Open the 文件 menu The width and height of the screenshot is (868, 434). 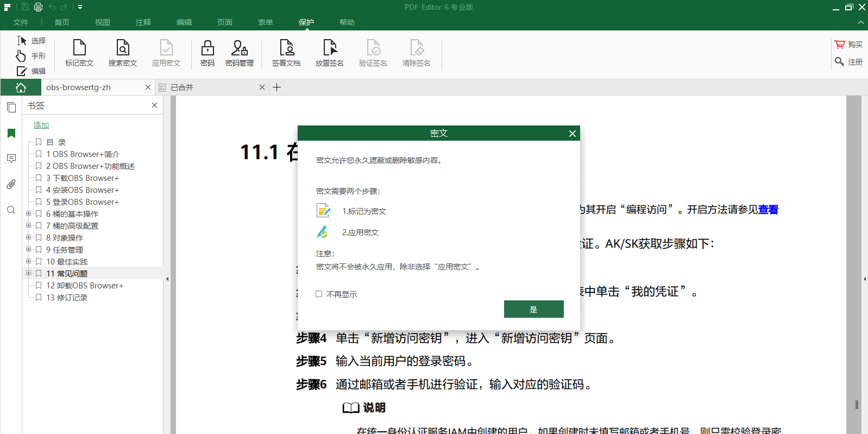(21, 22)
